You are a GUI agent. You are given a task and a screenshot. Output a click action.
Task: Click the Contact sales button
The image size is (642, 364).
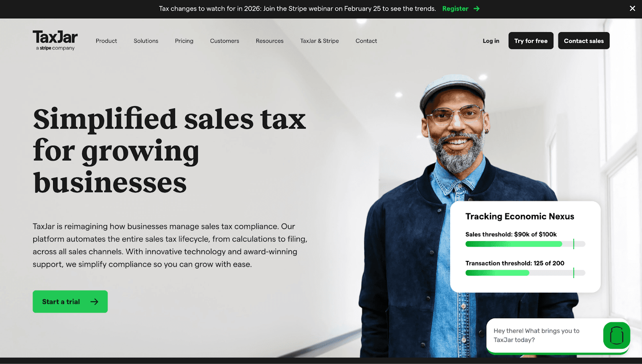point(584,41)
